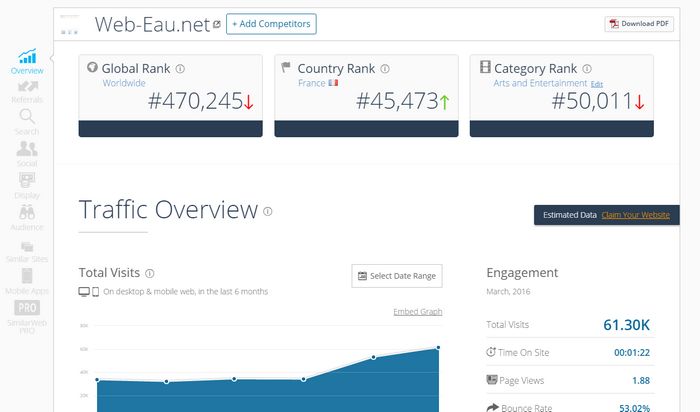This screenshot has height=412, width=700.
Task: Click the March, 2016 date text
Action: pyautogui.click(x=508, y=291)
